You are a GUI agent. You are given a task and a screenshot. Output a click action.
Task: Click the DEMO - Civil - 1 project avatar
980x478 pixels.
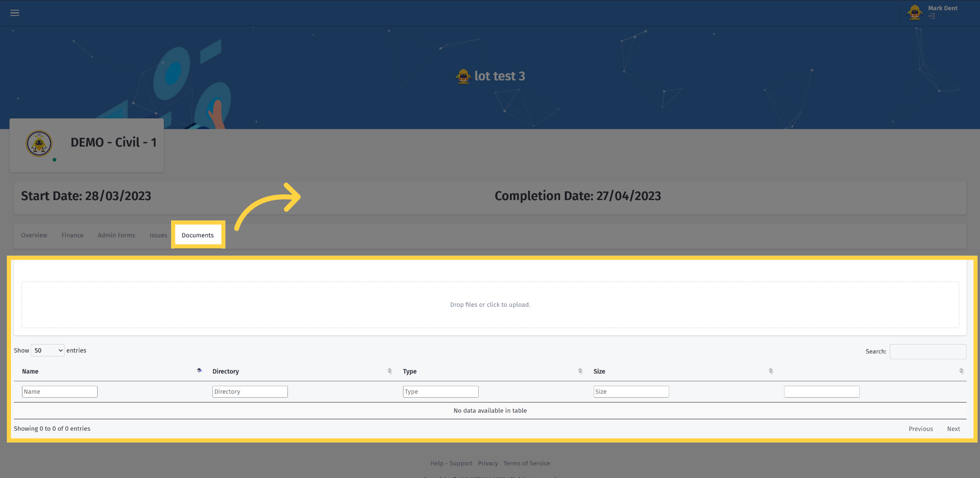coord(39,143)
